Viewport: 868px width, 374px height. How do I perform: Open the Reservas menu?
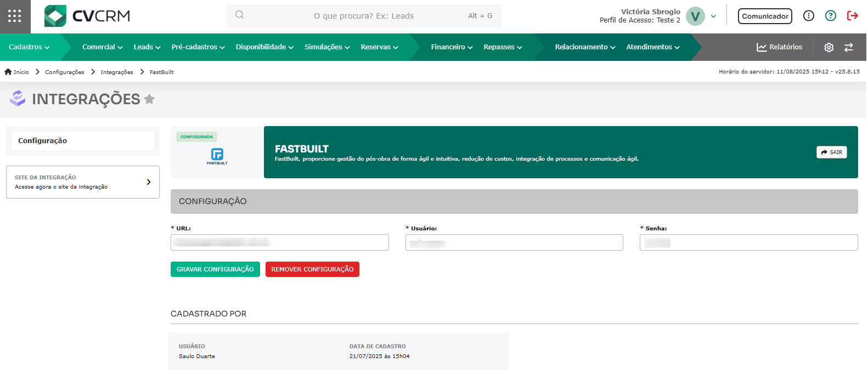coord(380,47)
